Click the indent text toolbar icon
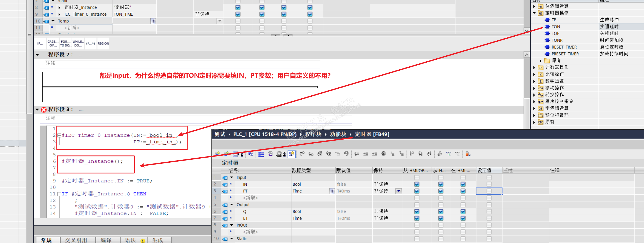This screenshot has height=243, width=644. point(365,154)
